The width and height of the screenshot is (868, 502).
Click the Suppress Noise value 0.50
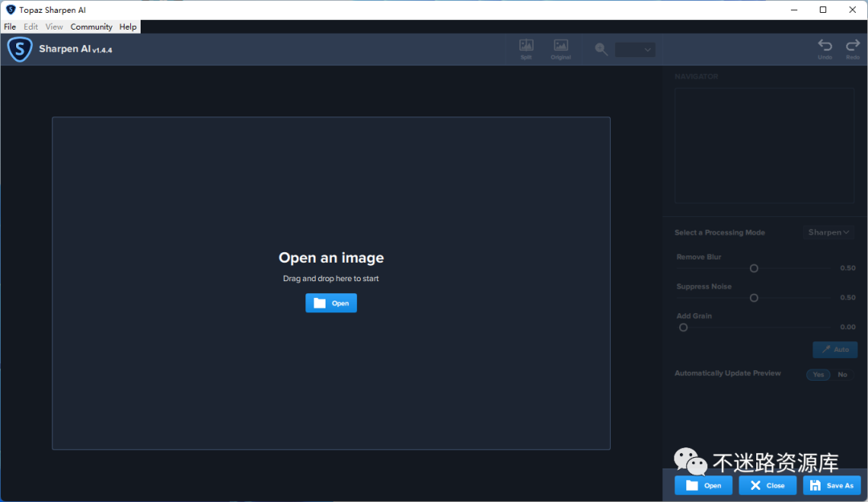(x=848, y=297)
